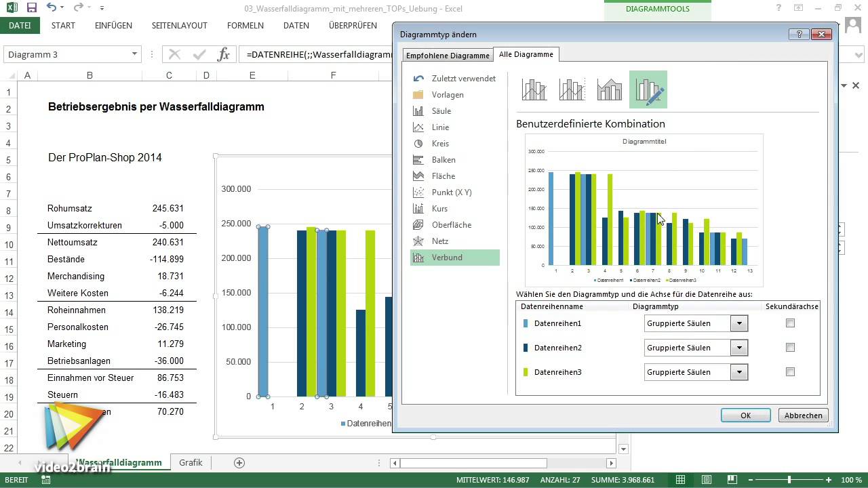Select the custom combination subtype pencil icon
Screen dimensions: 868x488
tap(648, 89)
